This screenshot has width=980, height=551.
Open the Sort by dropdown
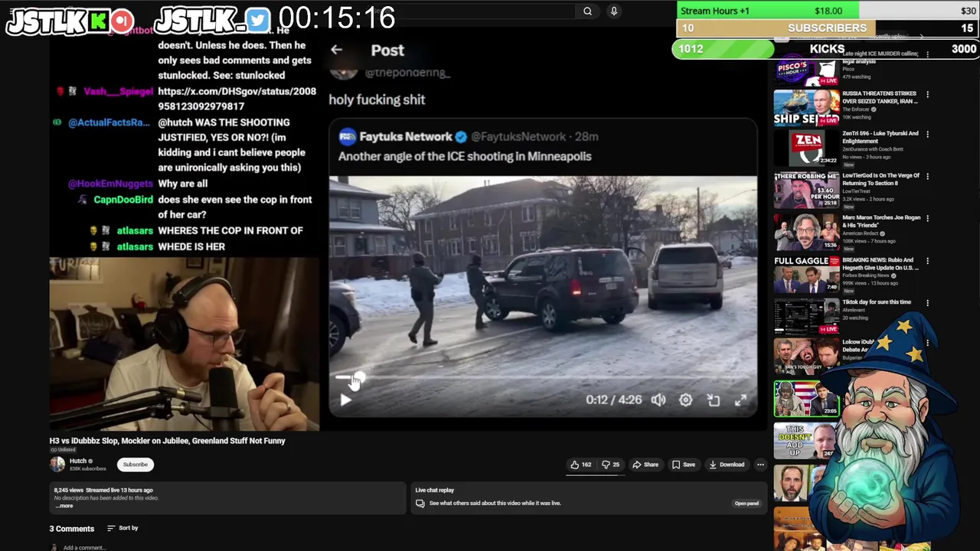tap(122, 528)
